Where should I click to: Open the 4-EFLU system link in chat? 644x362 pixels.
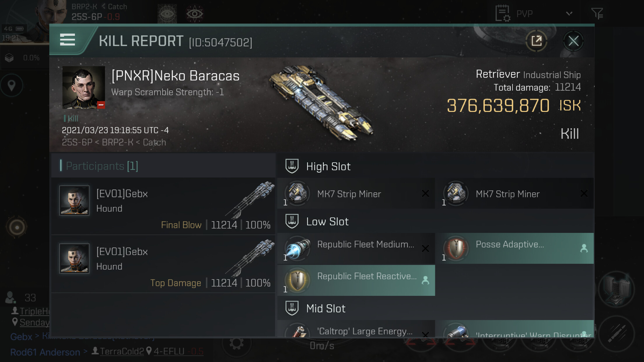coord(169,352)
